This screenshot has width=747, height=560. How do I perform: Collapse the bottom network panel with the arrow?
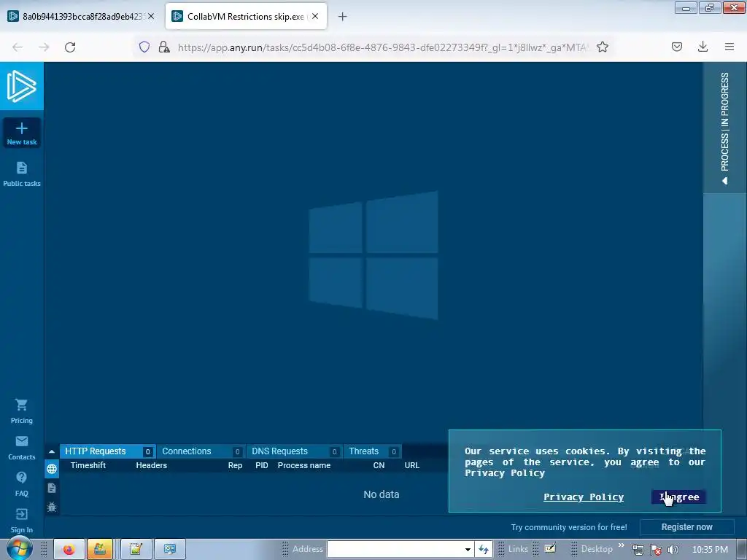[x=52, y=451]
